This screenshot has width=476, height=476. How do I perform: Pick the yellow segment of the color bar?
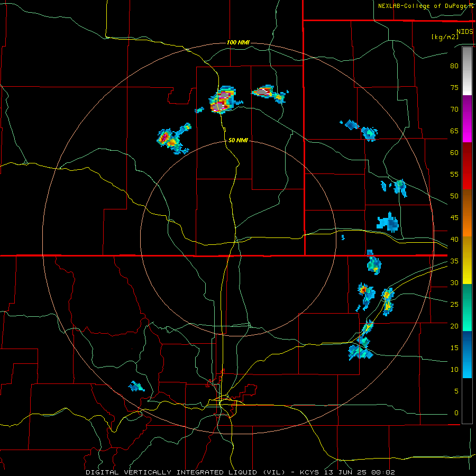click(467, 260)
